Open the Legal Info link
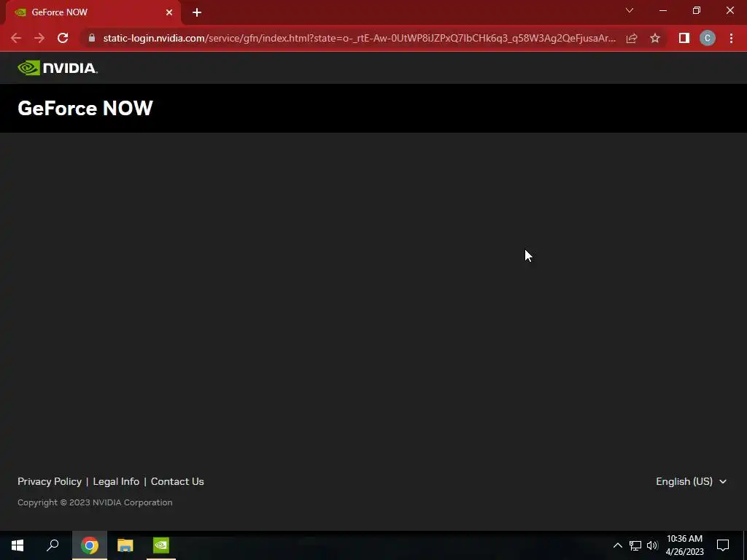 (116, 481)
